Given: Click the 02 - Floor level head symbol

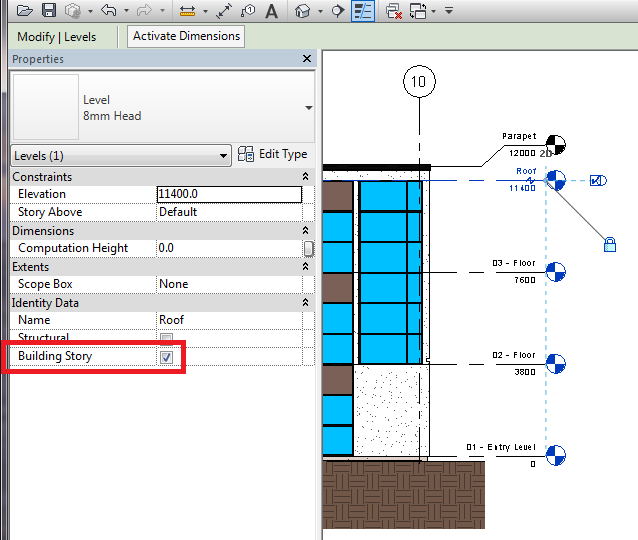Looking at the screenshot, I should click(x=555, y=364).
